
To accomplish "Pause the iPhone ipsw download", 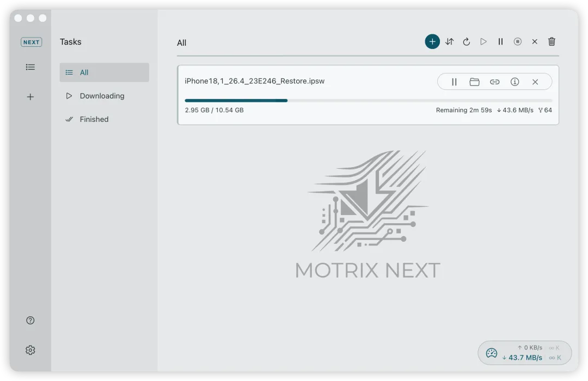I will pos(454,82).
